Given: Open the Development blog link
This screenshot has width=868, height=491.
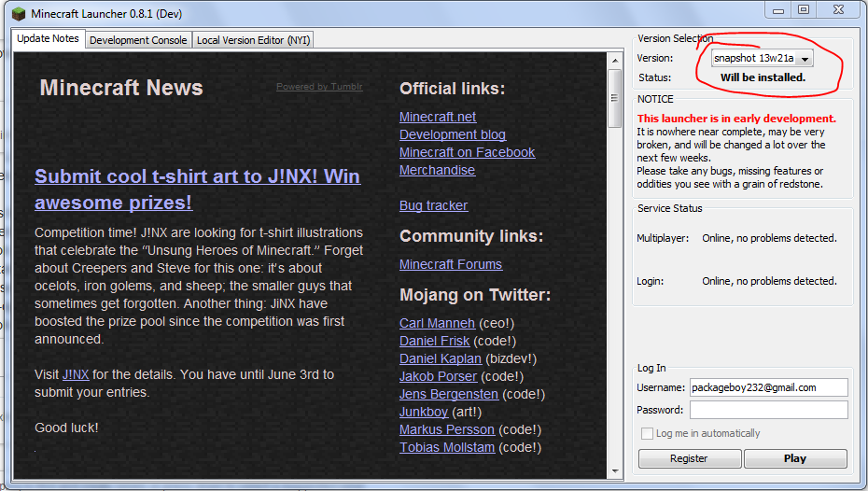Looking at the screenshot, I should point(453,134).
